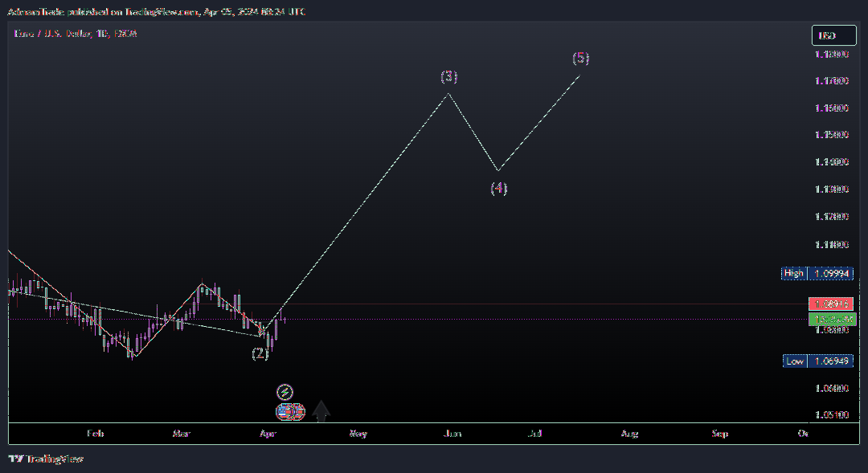Viewport: 868px width, 473px height.
Task: Click the green current price tag
Action: [x=832, y=319]
